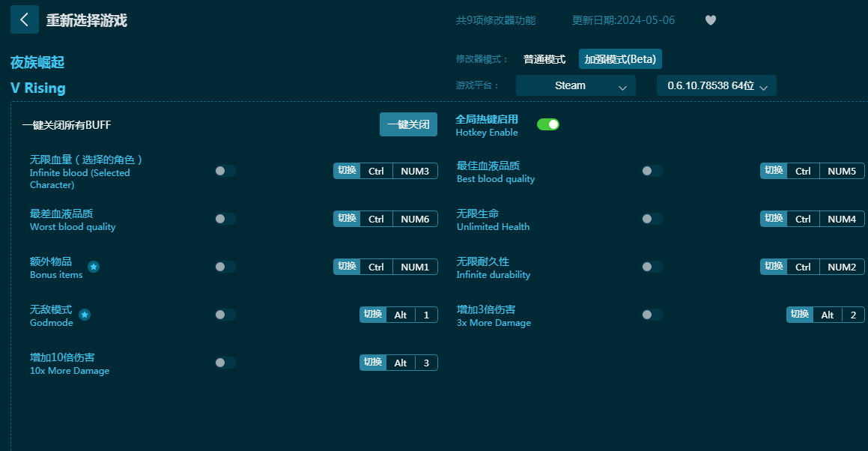The width and height of the screenshot is (868, 451).
Task: Click the star badge next to Bonus items
Action: click(94, 267)
